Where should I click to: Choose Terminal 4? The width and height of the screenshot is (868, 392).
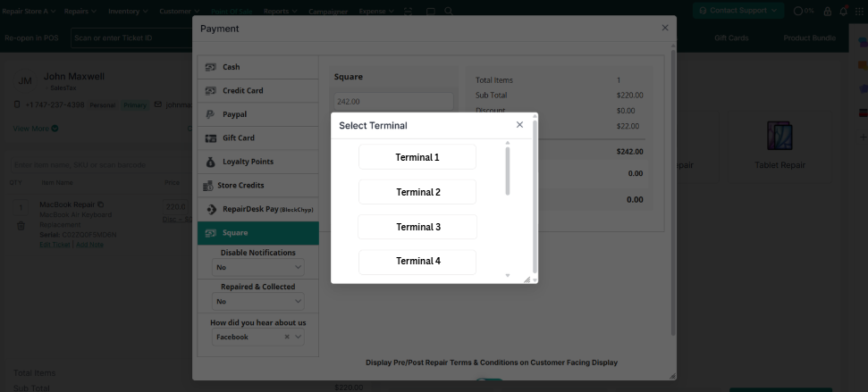coord(417,262)
